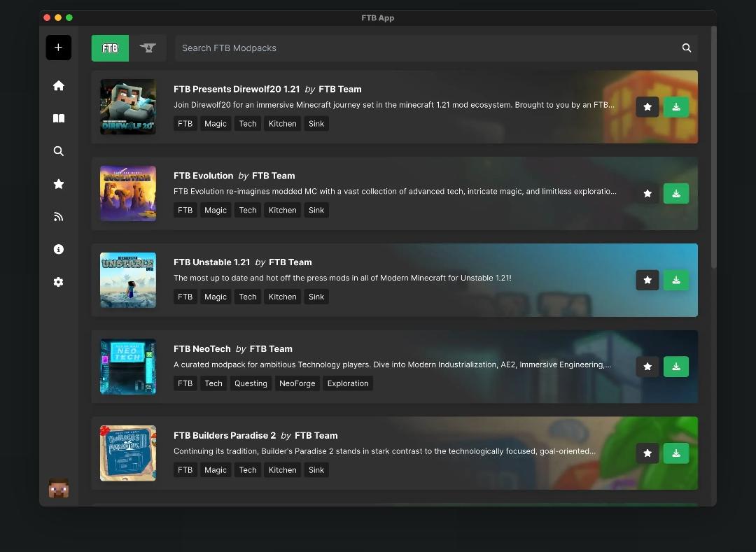Open the Steve avatar profile icon

(x=58, y=488)
